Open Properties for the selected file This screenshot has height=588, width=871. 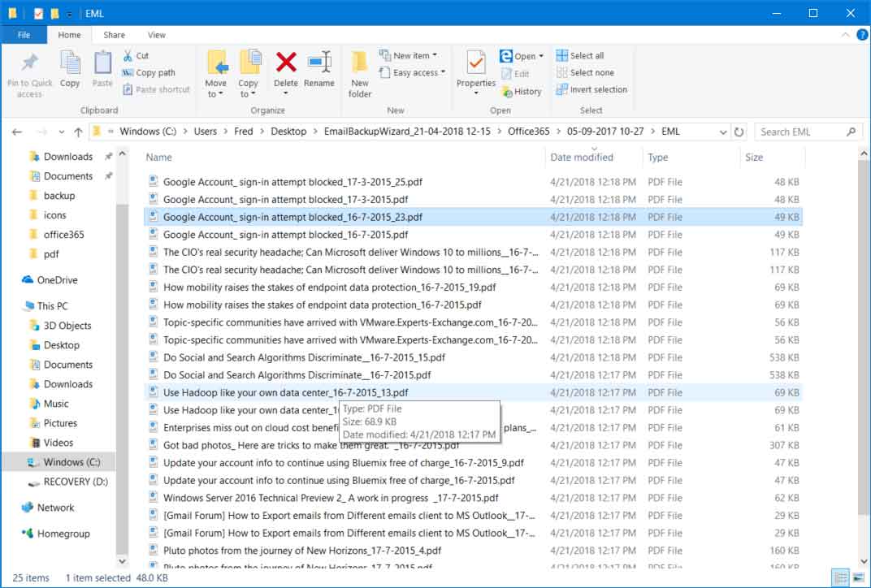click(x=475, y=72)
